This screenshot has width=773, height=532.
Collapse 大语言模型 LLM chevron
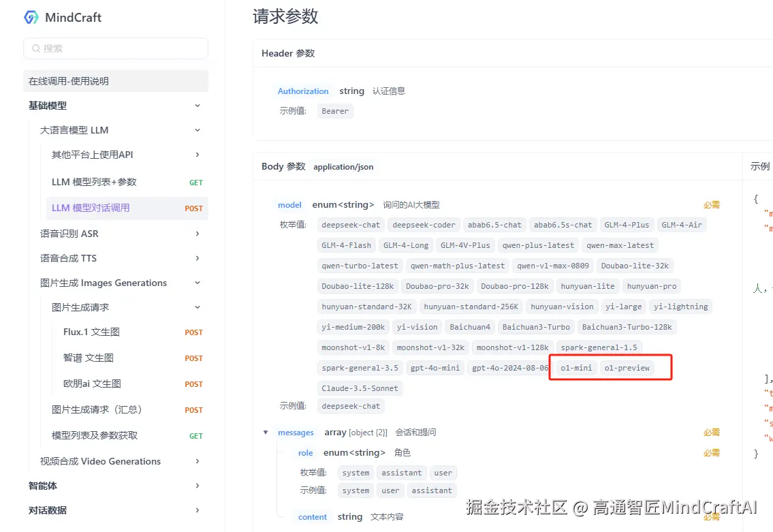tap(198, 130)
